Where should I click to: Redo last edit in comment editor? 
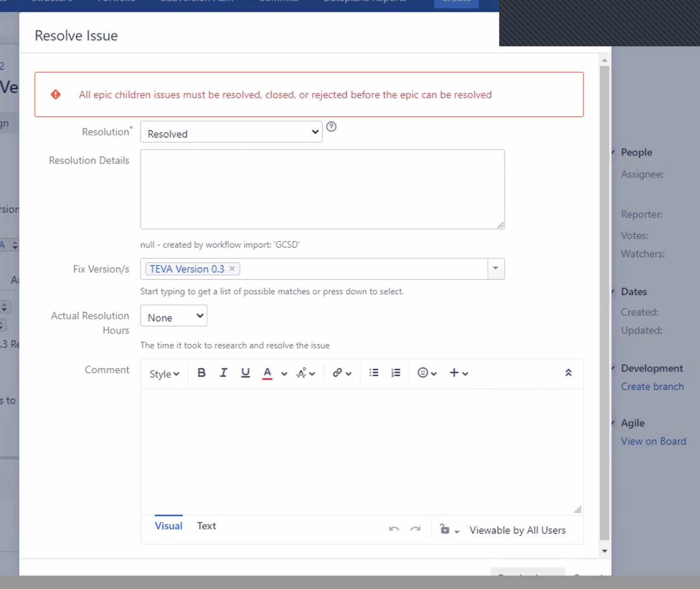(416, 529)
